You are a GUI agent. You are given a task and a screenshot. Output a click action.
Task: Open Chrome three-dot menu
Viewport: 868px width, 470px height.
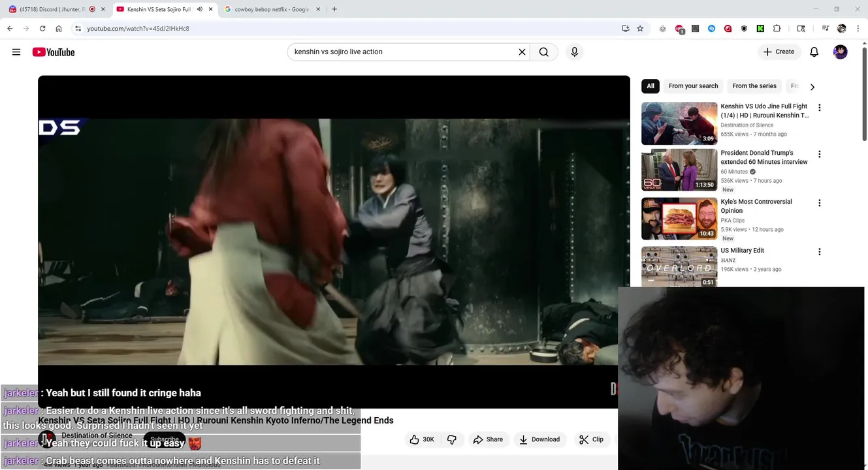coord(858,29)
